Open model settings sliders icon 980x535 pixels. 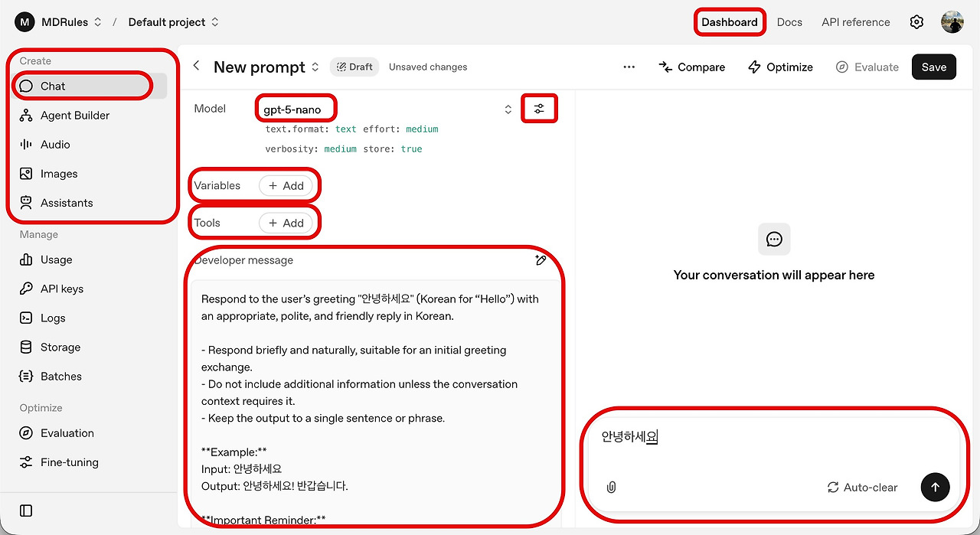[539, 109]
